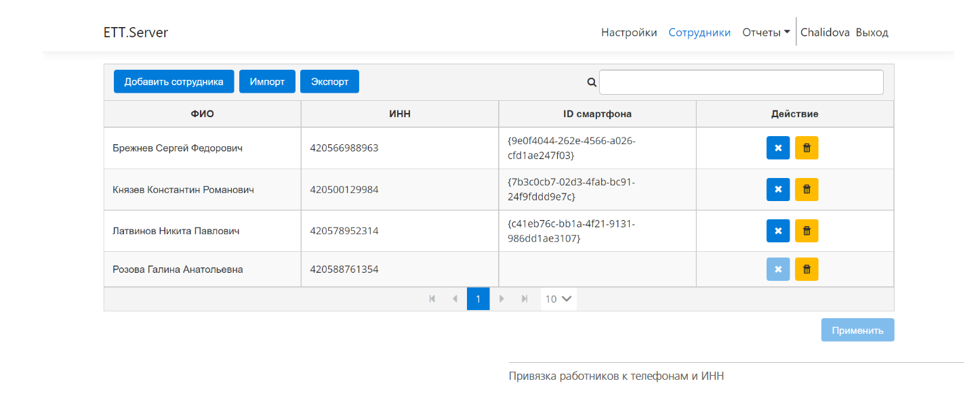The height and width of the screenshot is (394, 980).
Task: Click ИНН value 420500129984
Action: 344,190
